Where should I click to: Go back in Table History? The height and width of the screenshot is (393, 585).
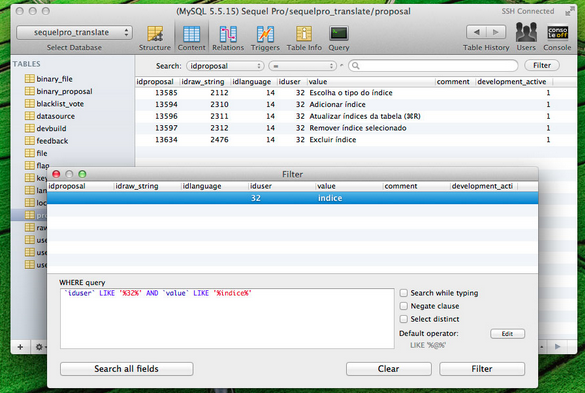pyautogui.click(x=476, y=32)
